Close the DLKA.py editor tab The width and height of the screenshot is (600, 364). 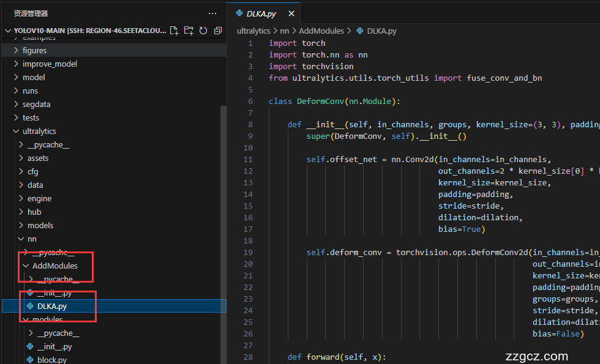tap(291, 13)
